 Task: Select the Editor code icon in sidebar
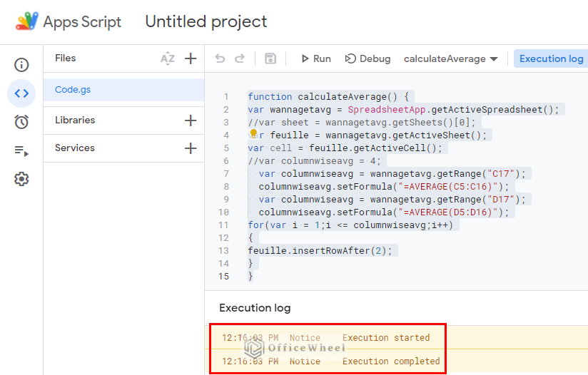pyautogui.click(x=21, y=93)
